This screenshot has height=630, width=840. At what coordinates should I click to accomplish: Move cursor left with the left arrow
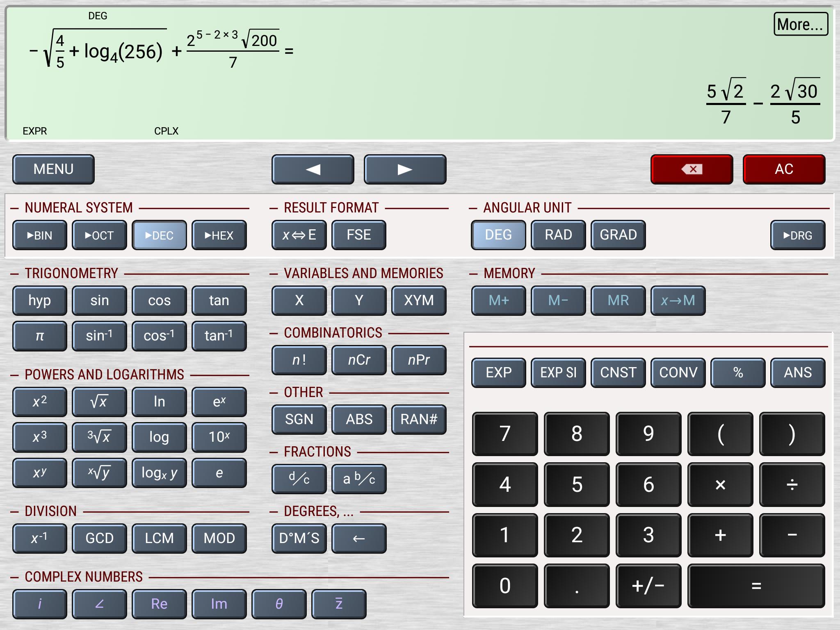[313, 169]
